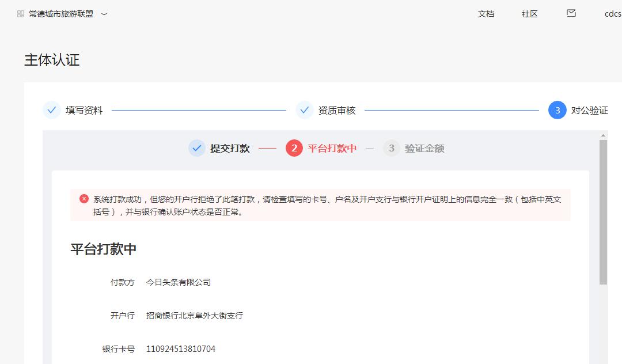This screenshot has width=622, height=364.
Task: Click the bank card number 110924513810704
Action: coord(181,349)
